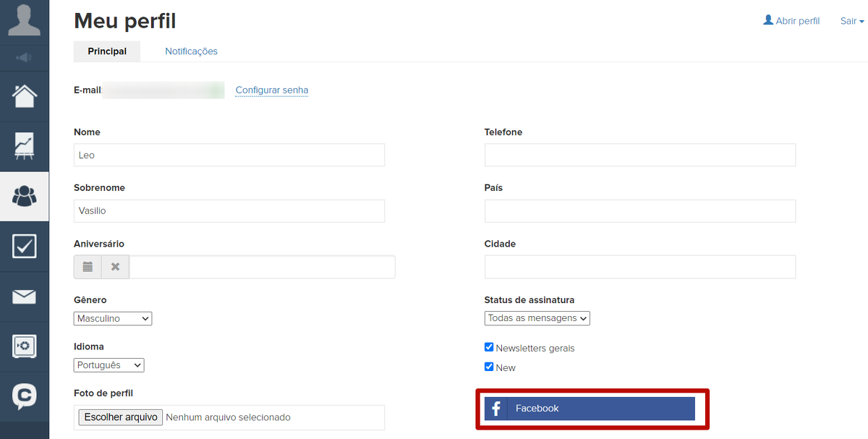Switch to the Notificações tab
868x439 pixels.
(191, 51)
